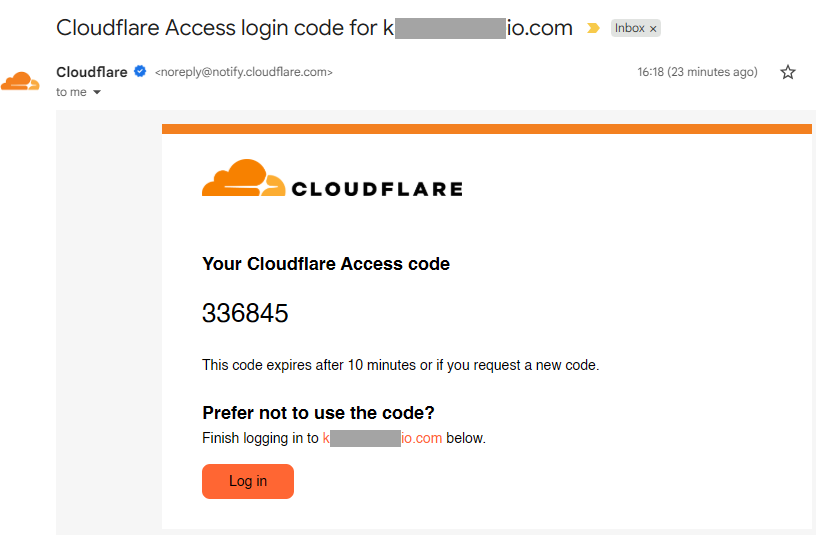Click the access code 336845
This screenshot has height=535, width=816.
tap(245, 314)
